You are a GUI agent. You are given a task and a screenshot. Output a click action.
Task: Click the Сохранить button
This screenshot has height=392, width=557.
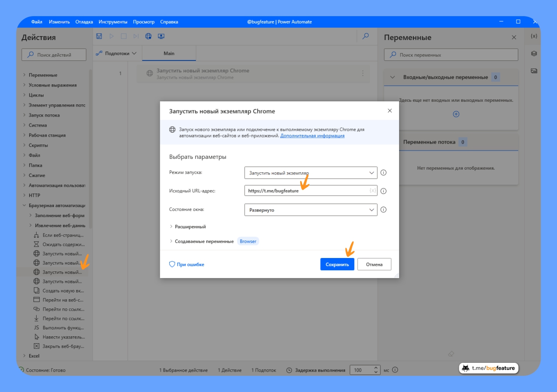337,265
